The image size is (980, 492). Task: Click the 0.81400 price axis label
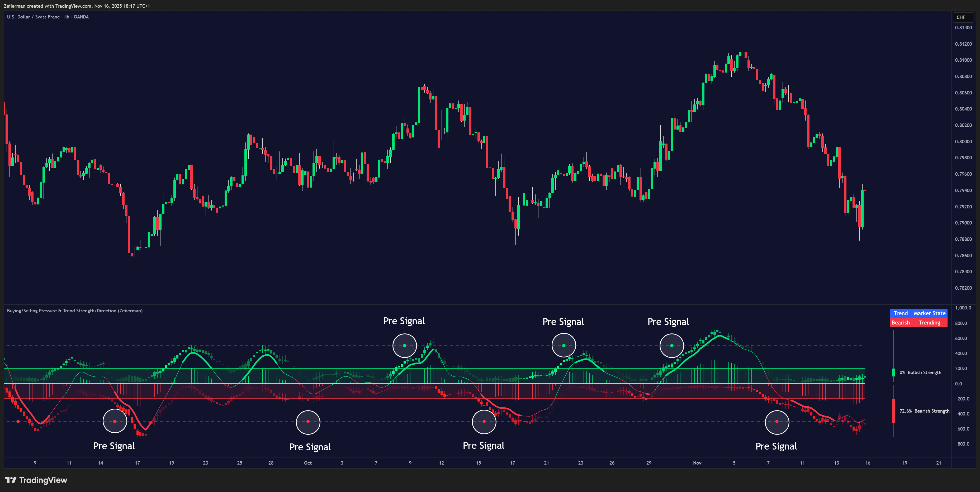[963, 27]
